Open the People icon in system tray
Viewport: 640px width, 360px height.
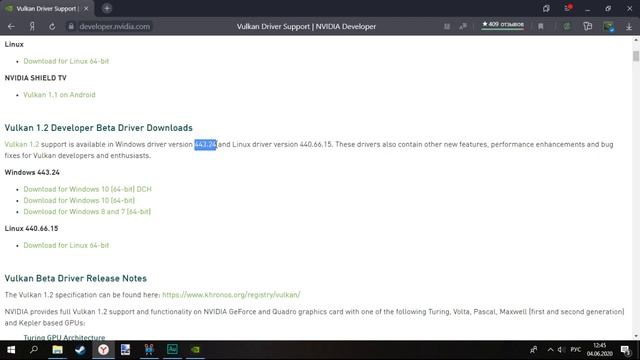(x=533, y=350)
